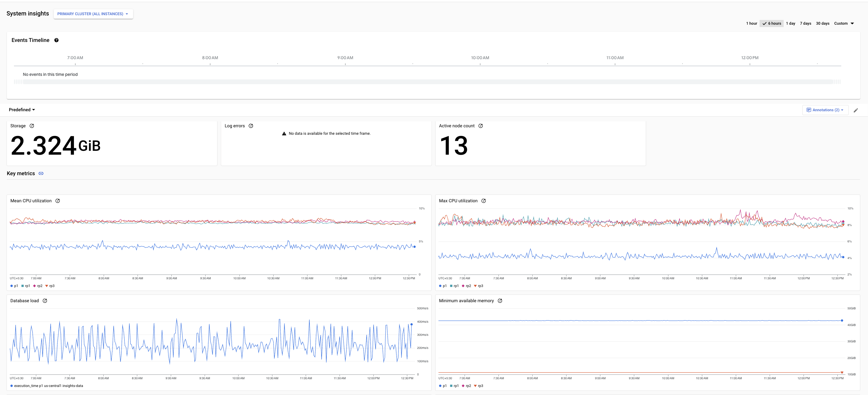
Task: Click the Minimum available memory refresh icon
Action: coord(499,301)
